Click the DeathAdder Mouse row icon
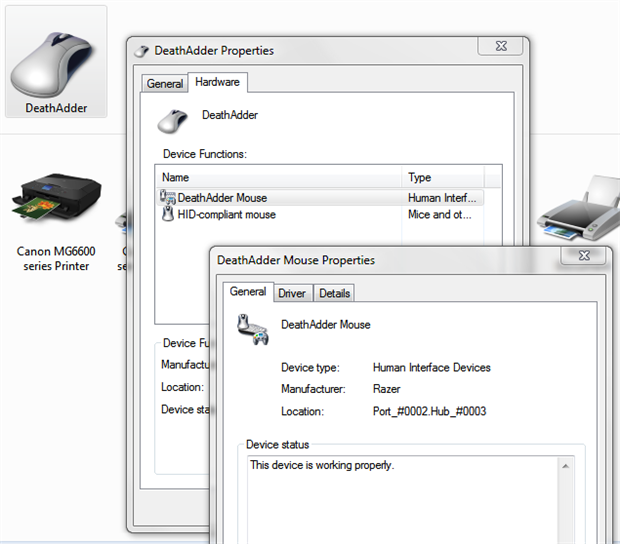Viewport: 620px width, 544px height. pyautogui.click(x=168, y=197)
